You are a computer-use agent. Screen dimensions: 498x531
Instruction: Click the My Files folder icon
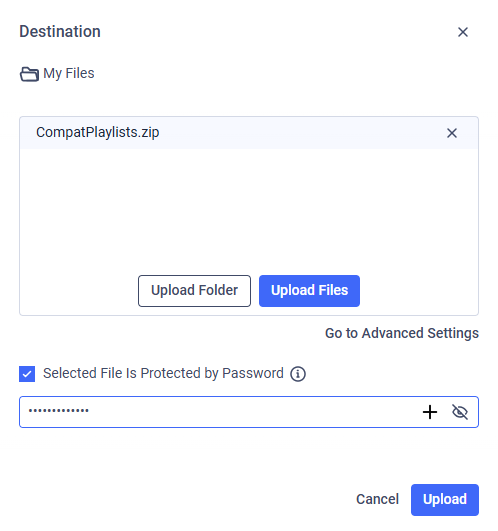pyautogui.click(x=29, y=74)
